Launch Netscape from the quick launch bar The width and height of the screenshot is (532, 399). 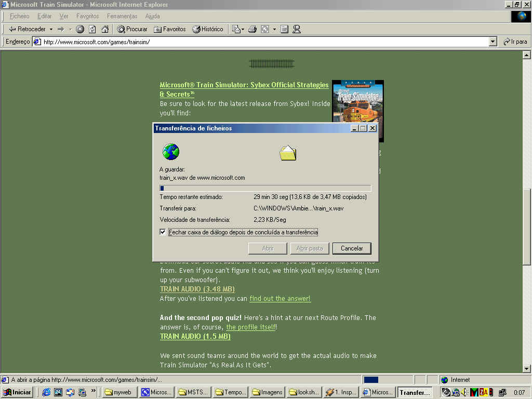(x=58, y=392)
